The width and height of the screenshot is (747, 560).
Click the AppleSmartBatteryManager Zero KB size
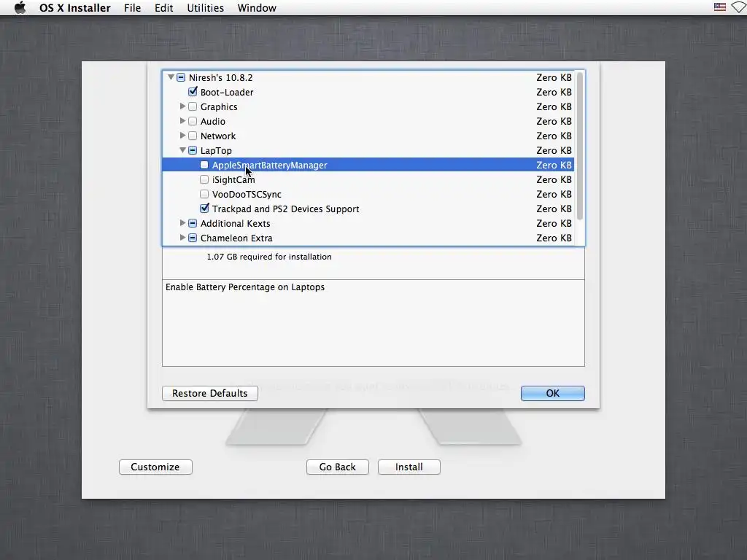click(x=554, y=165)
